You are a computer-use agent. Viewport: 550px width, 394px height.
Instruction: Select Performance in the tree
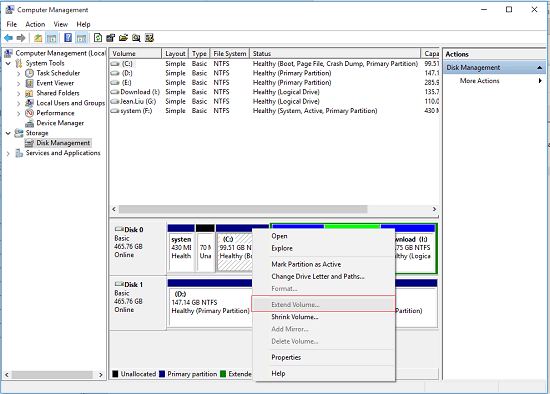click(x=55, y=113)
